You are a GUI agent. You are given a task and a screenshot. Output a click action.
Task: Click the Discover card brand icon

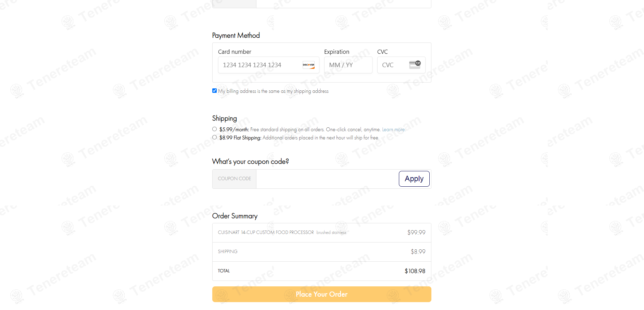[308, 65]
